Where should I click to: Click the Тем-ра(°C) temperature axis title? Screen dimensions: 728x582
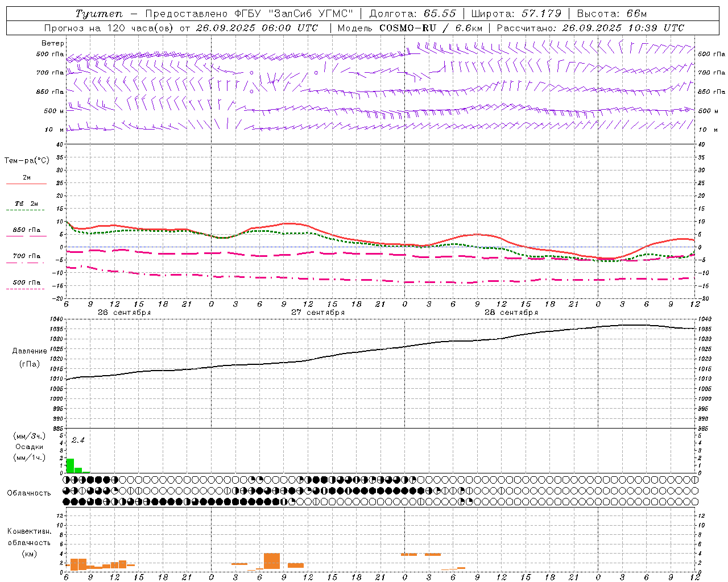click(x=27, y=161)
